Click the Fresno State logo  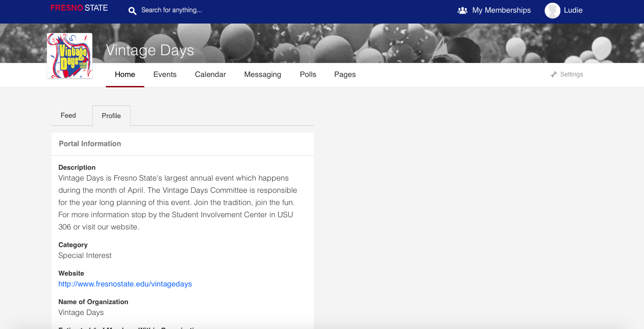(79, 8)
